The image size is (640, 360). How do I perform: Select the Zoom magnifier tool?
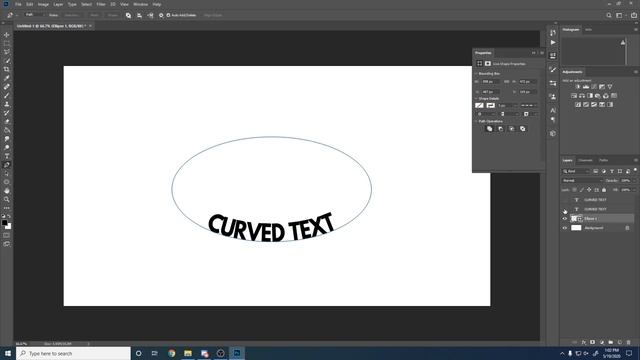coord(7,199)
